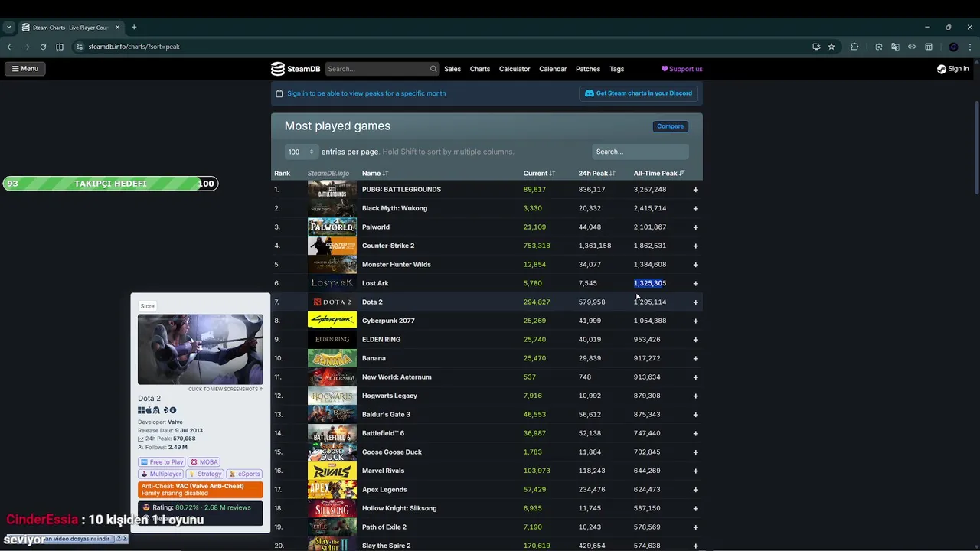The height and width of the screenshot is (551, 980).
Task: Click the plus icon for Black Myth: Wukong
Action: point(695,208)
